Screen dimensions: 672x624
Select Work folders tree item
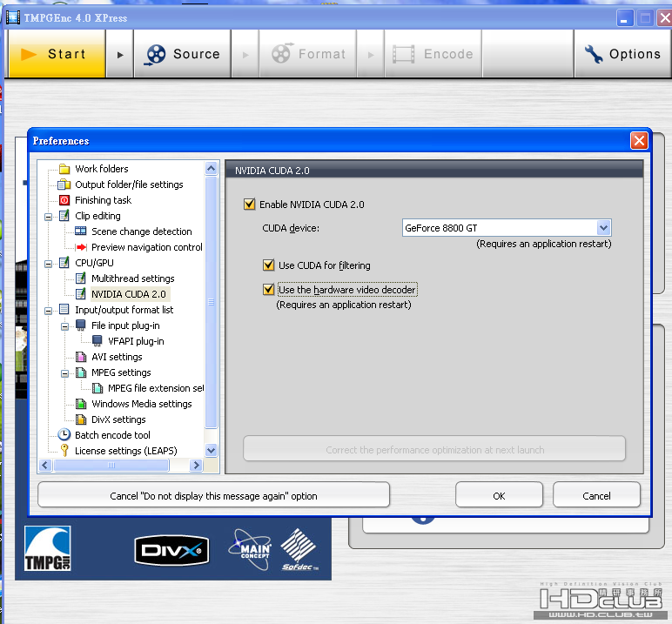click(102, 169)
